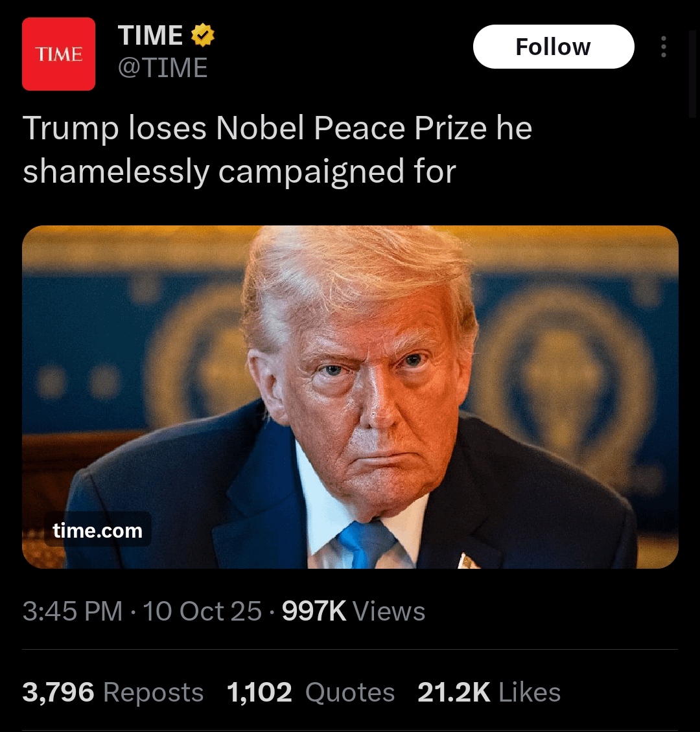
Task: Open the three-dot more options menu
Action: point(663,47)
